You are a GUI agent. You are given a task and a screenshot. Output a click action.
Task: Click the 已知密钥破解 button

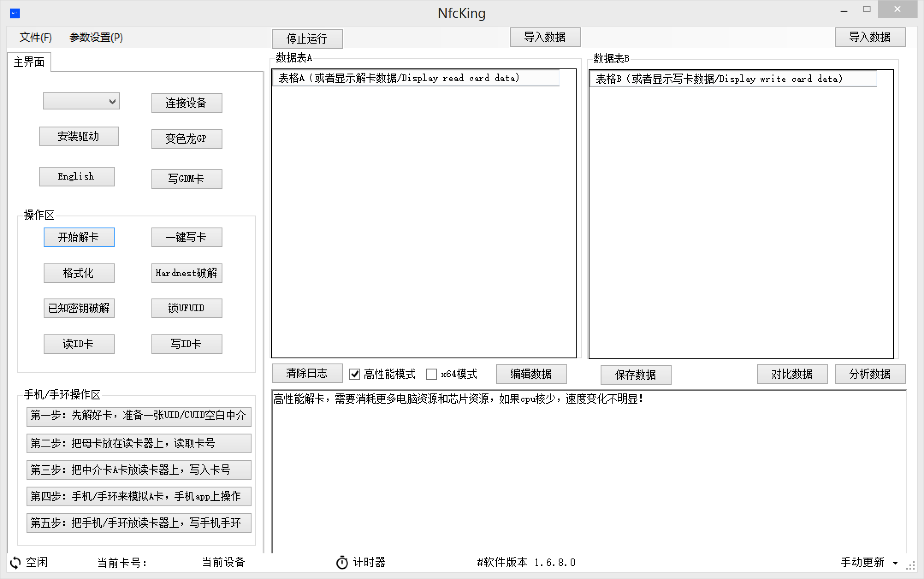(x=79, y=308)
